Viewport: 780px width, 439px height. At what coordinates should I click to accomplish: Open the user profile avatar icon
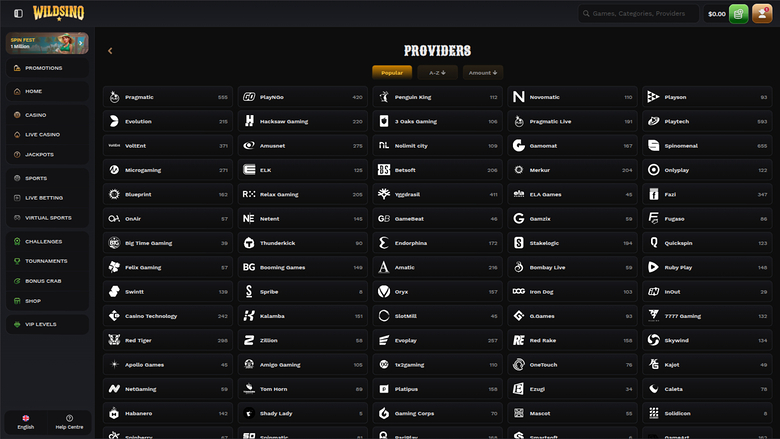click(762, 14)
